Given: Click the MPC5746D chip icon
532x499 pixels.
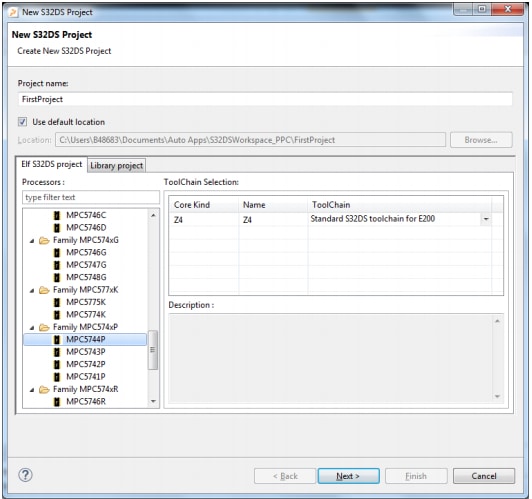Looking at the screenshot, I should click(x=57, y=228).
